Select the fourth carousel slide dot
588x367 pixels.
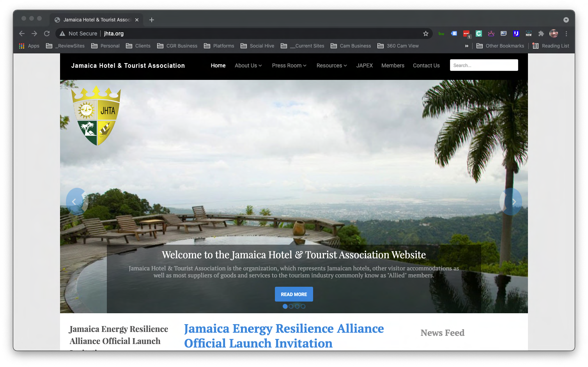[303, 306]
